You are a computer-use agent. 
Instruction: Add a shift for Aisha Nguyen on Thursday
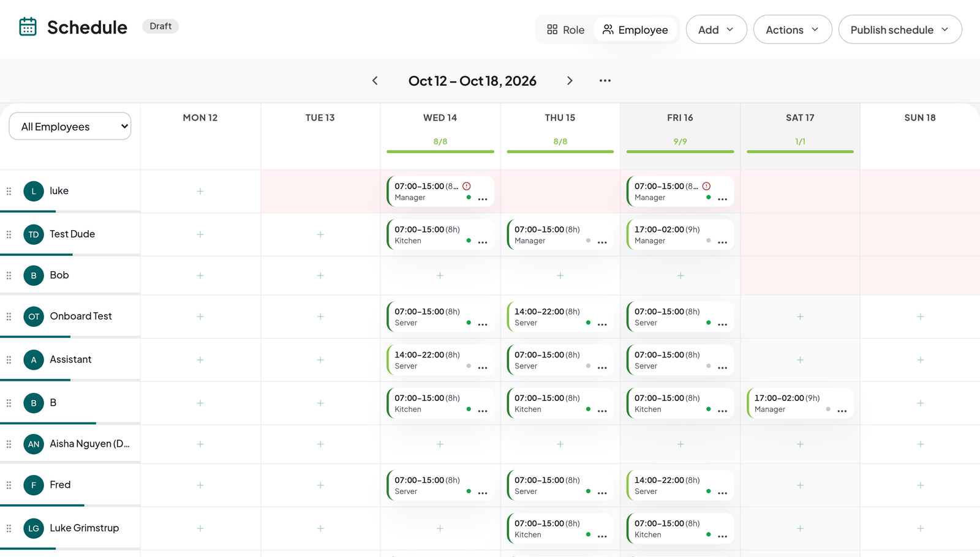(560, 444)
